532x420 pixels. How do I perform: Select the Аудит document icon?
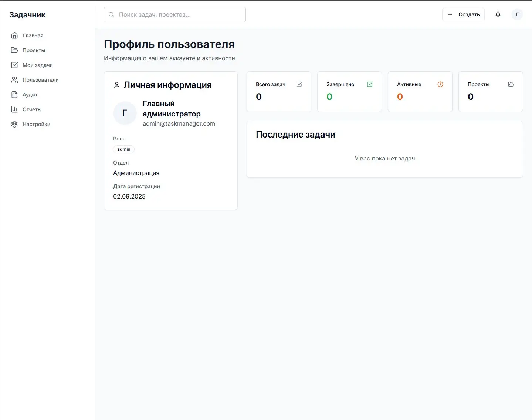(x=14, y=94)
